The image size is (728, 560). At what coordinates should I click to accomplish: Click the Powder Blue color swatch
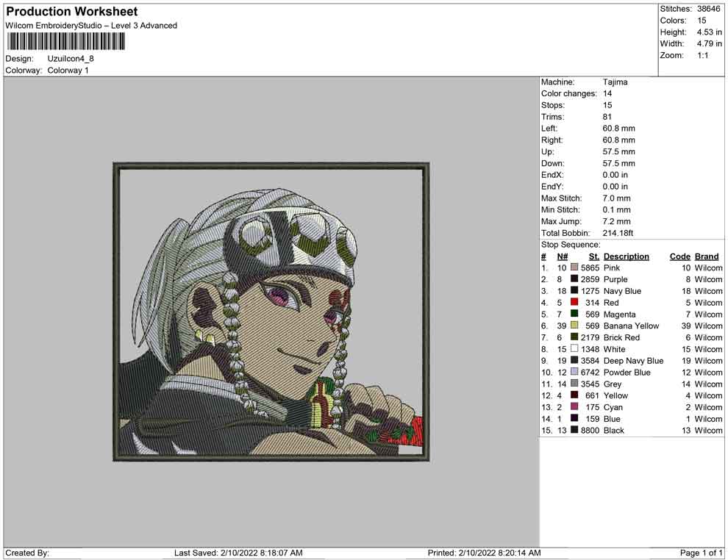[x=574, y=372]
